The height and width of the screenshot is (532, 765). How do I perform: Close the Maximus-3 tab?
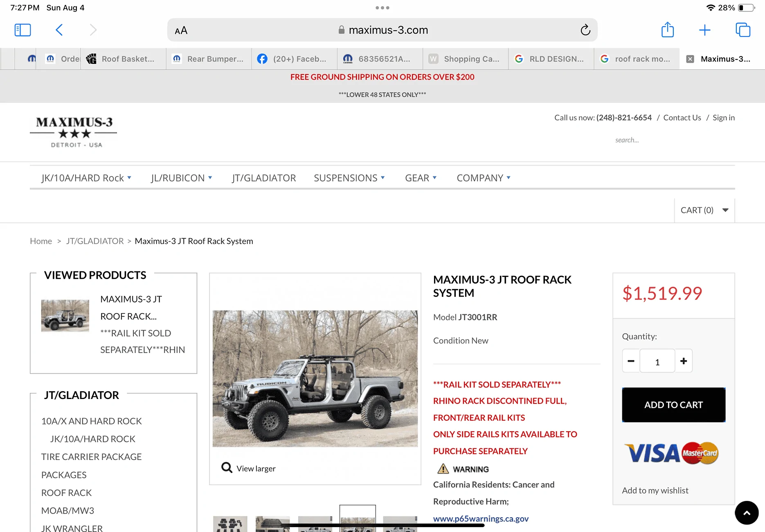click(690, 59)
